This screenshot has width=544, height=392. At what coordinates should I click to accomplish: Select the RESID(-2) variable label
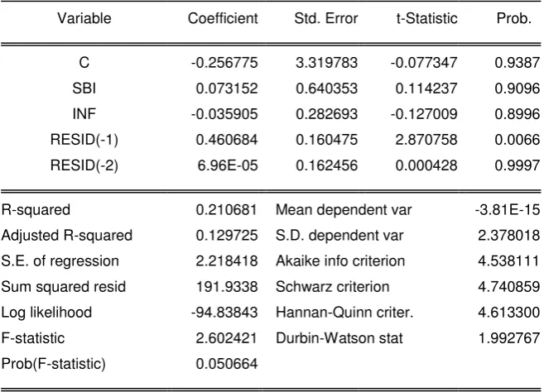(x=84, y=165)
